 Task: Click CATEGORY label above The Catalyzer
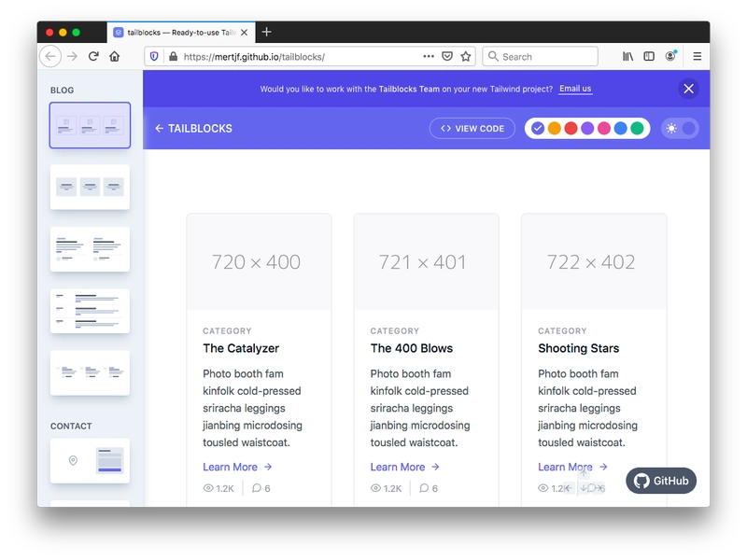click(x=227, y=331)
